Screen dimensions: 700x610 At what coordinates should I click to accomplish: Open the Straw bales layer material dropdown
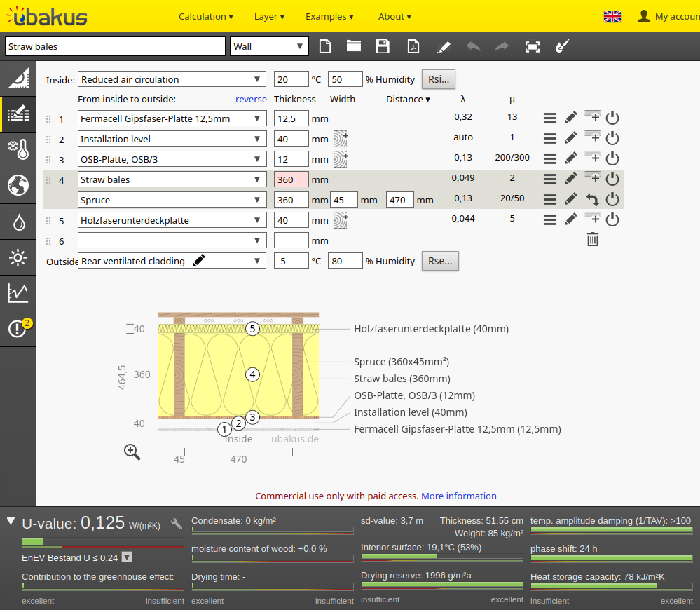(x=172, y=179)
